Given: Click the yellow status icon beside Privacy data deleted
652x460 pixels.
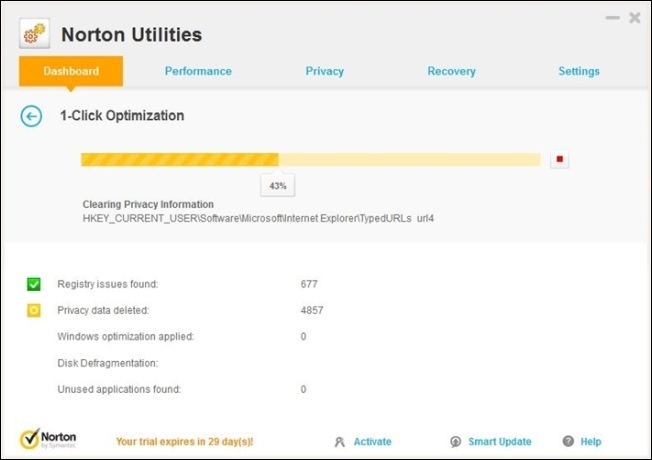Looking at the screenshot, I should (x=34, y=311).
